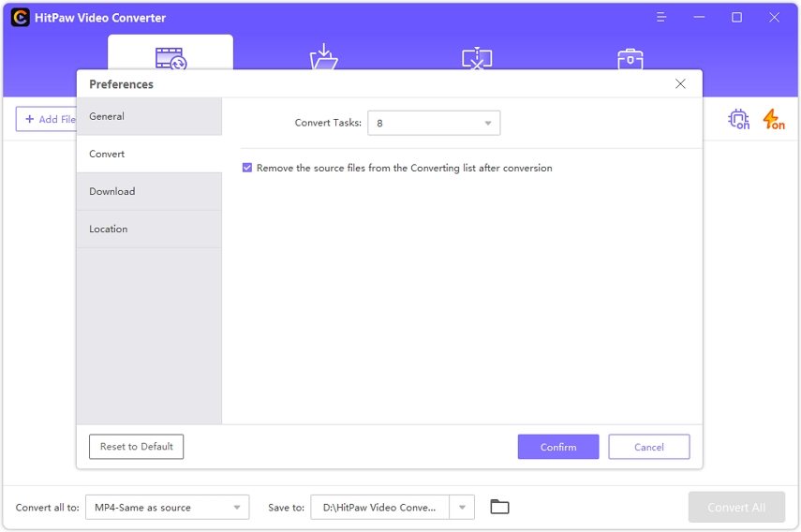Click the Convert All button
The image size is (801, 532).
tap(736, 507)
